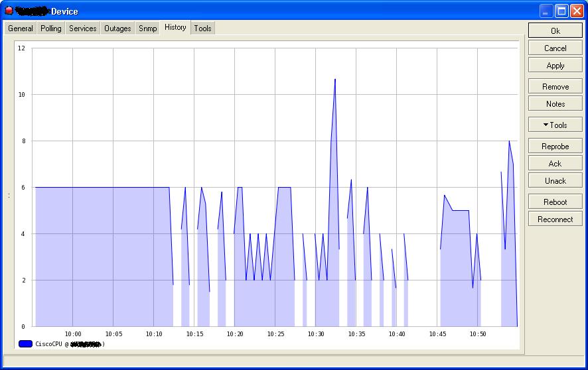
Task: Click the red device icon in title bar
Action: [9, 11]
